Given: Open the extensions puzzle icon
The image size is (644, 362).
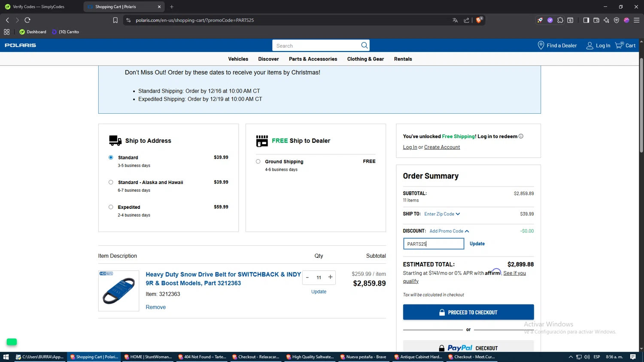Looking at the screenshot, I should click(x=560, y=20).
